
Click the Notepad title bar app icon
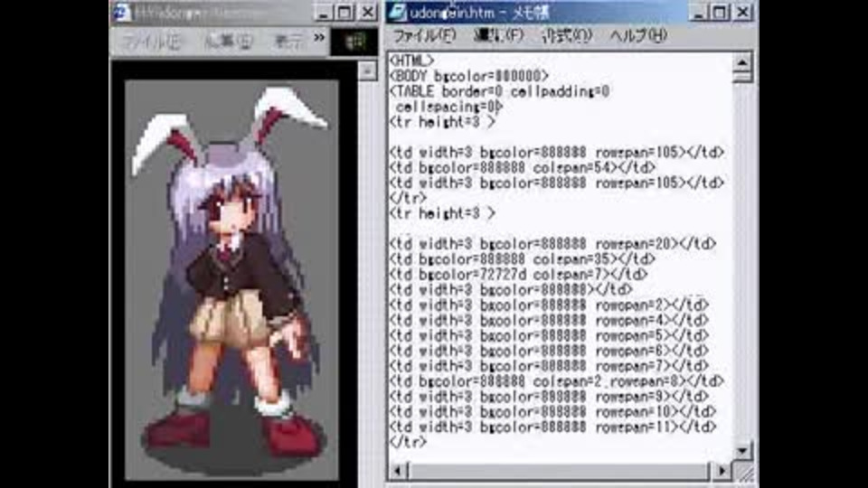pyautogui.click(x=397, y=12)
